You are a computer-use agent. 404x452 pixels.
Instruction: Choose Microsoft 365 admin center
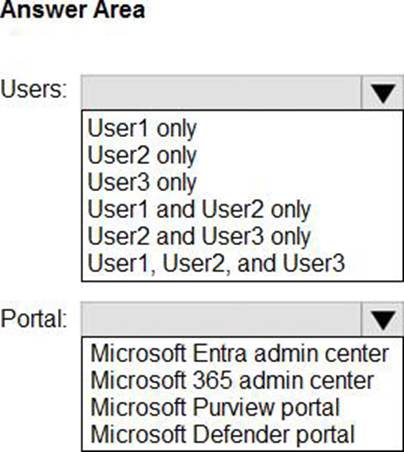[232, 381]
